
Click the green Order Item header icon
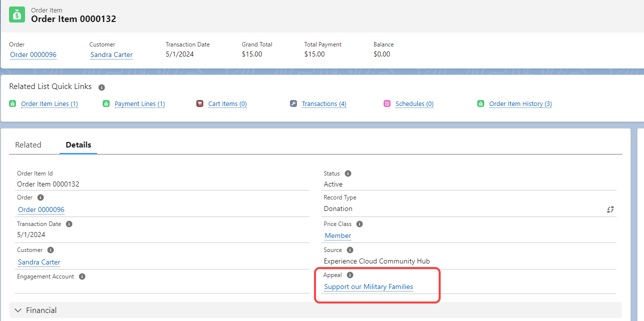coord(17,14)
